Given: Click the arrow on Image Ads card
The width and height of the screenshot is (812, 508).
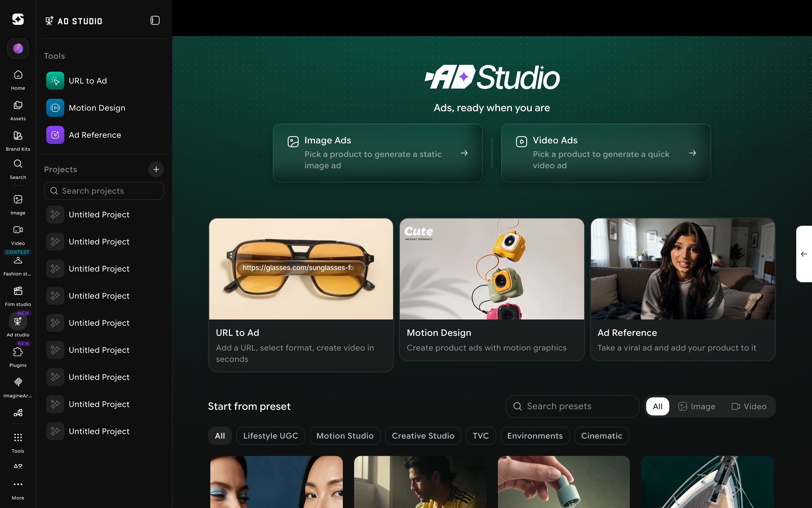Looking at the screenshot, I should click(464, 153).
